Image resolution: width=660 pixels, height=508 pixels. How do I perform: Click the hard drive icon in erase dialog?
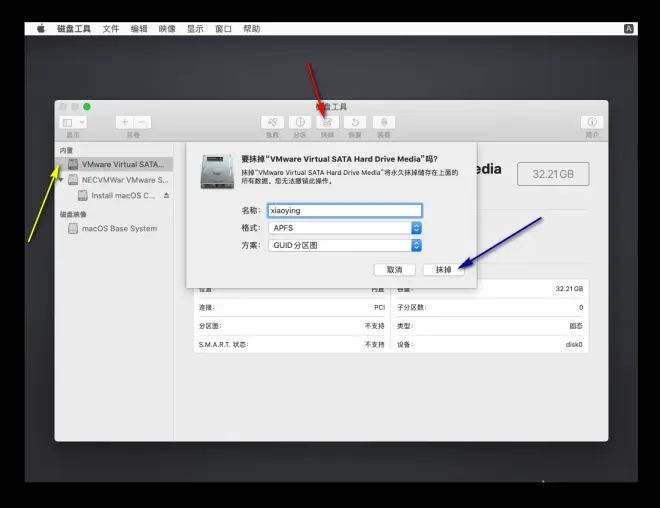coord(217,171)
